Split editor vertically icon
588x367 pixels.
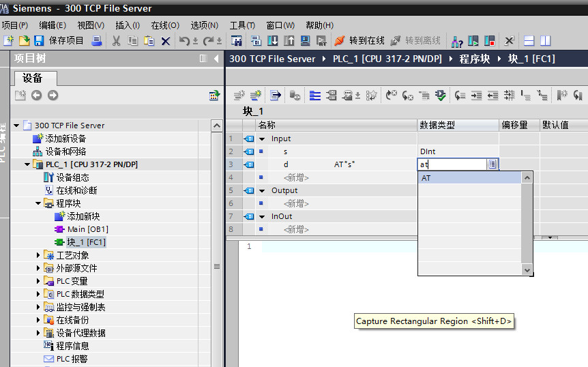point(545,40)
